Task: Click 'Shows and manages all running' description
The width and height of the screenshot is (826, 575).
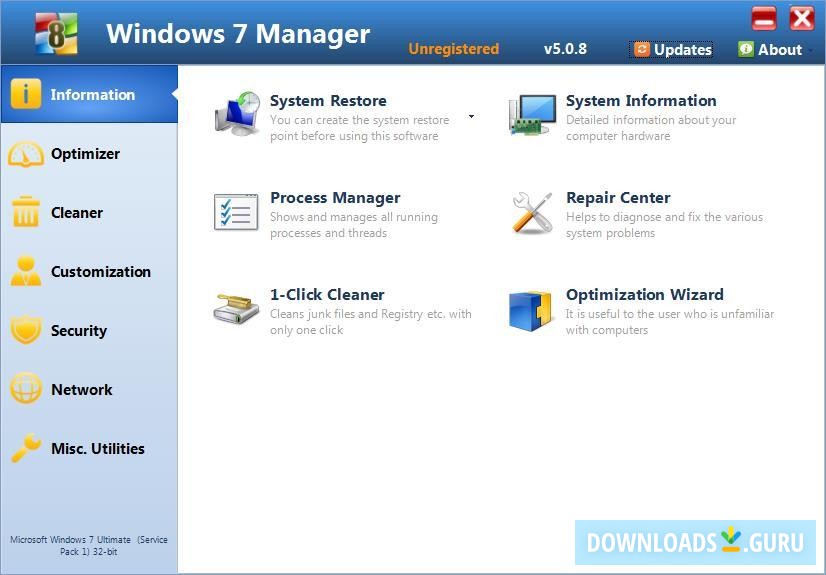Action: tap(354, 217)
